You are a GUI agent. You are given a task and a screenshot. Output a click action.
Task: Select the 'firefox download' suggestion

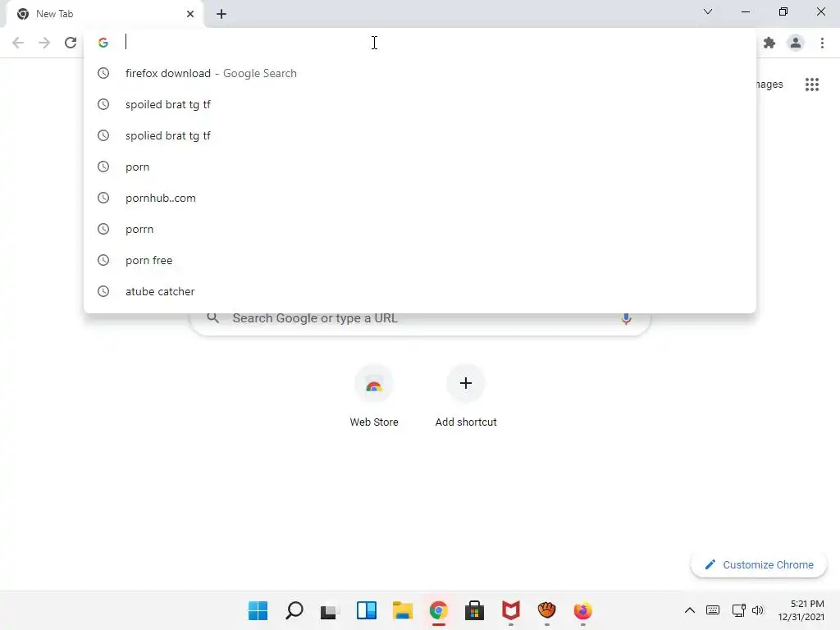pyautogui.click(x=420, y=73)
